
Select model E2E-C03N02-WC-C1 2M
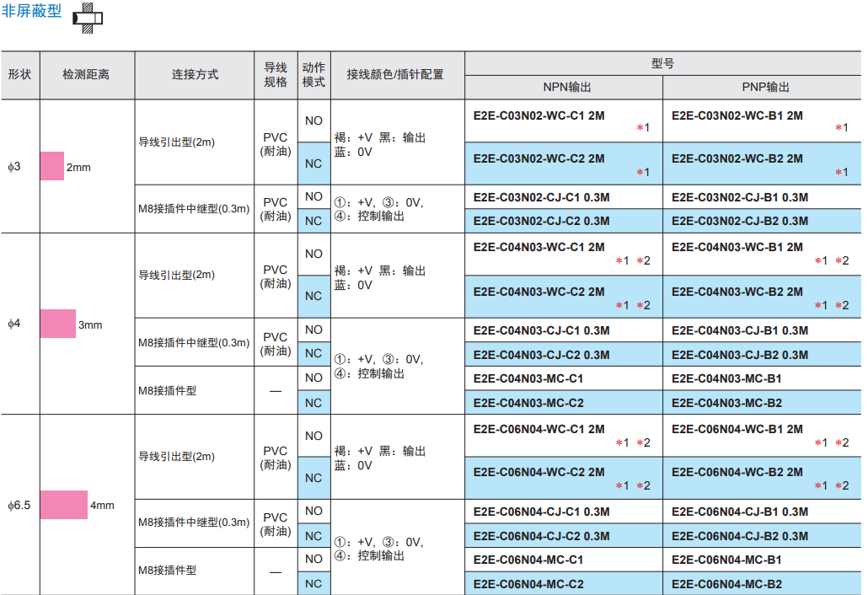tap(538, 115)
